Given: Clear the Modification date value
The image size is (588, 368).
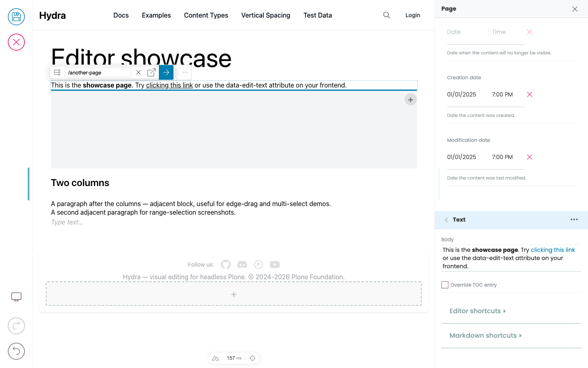Looking at the screenshot, I should (530, 157).
